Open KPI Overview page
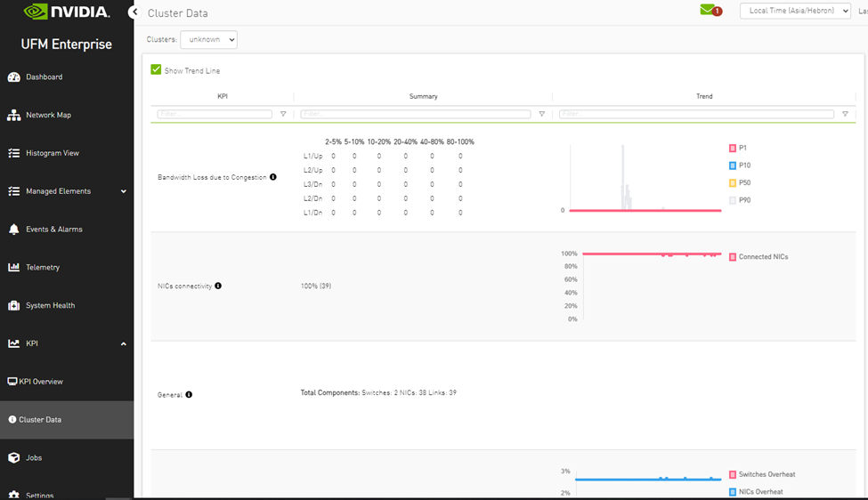The image size is (868, 500). (41, 382)
